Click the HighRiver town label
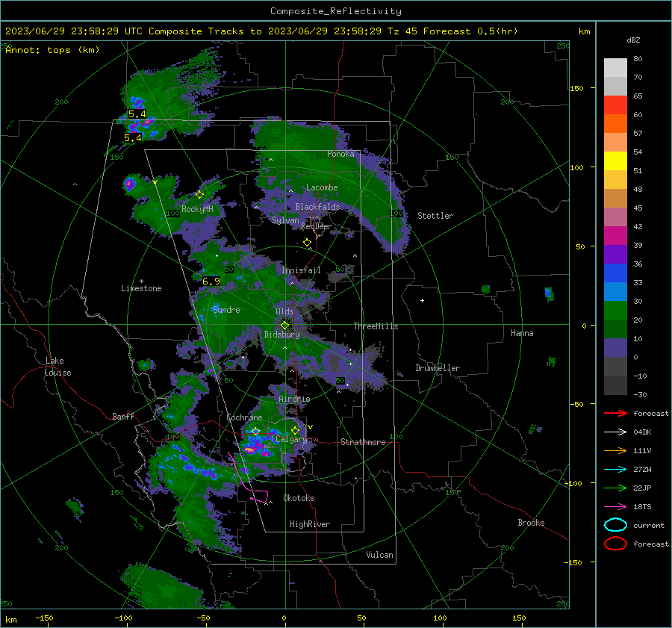 point(310,524)
